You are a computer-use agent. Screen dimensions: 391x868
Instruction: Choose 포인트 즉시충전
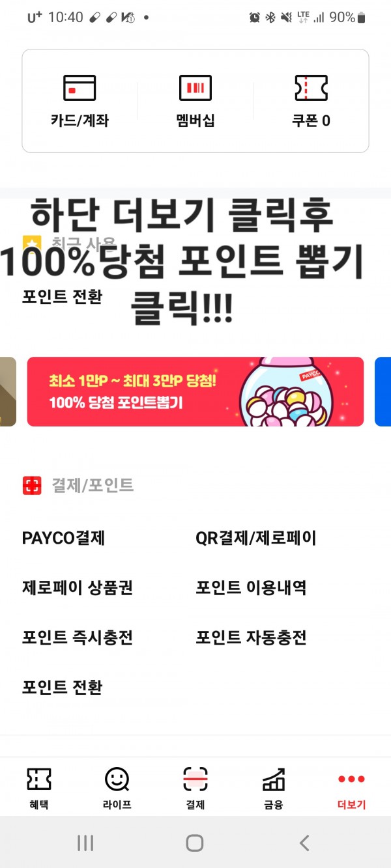click(78, 637)
